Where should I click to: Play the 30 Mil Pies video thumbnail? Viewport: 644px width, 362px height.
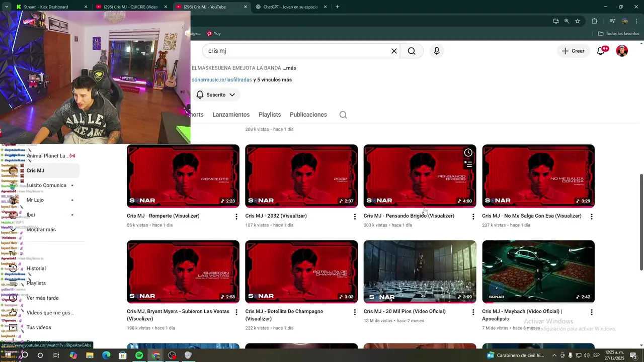pos(420,272)
